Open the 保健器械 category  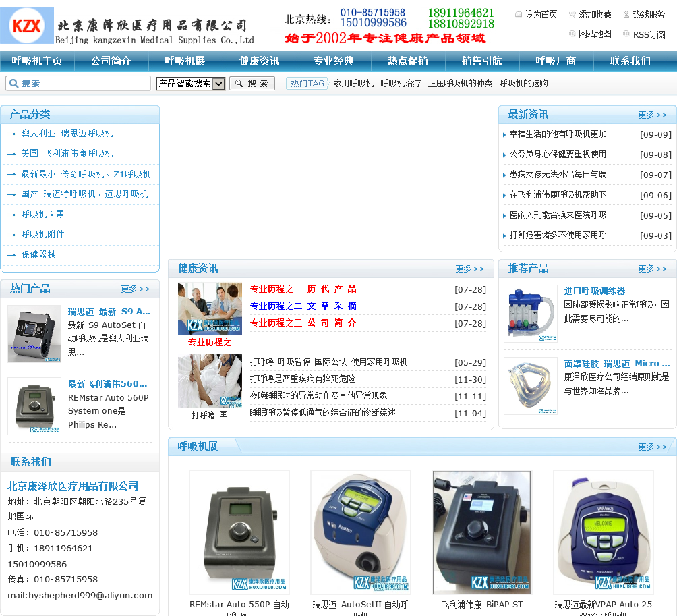pos(39,254)
